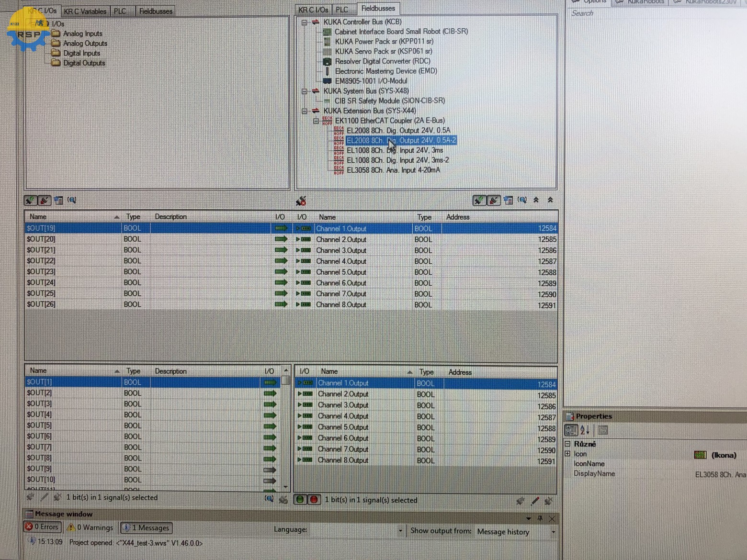Open the Language dropdown
This screenshot has height=560, width=747.
click(400, 531)
